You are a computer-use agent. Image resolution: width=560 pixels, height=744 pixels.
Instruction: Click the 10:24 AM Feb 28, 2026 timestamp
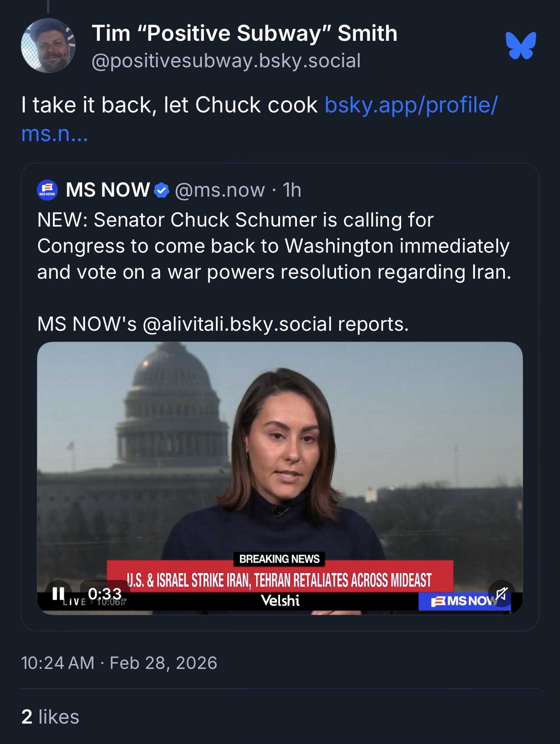point(119,663)
